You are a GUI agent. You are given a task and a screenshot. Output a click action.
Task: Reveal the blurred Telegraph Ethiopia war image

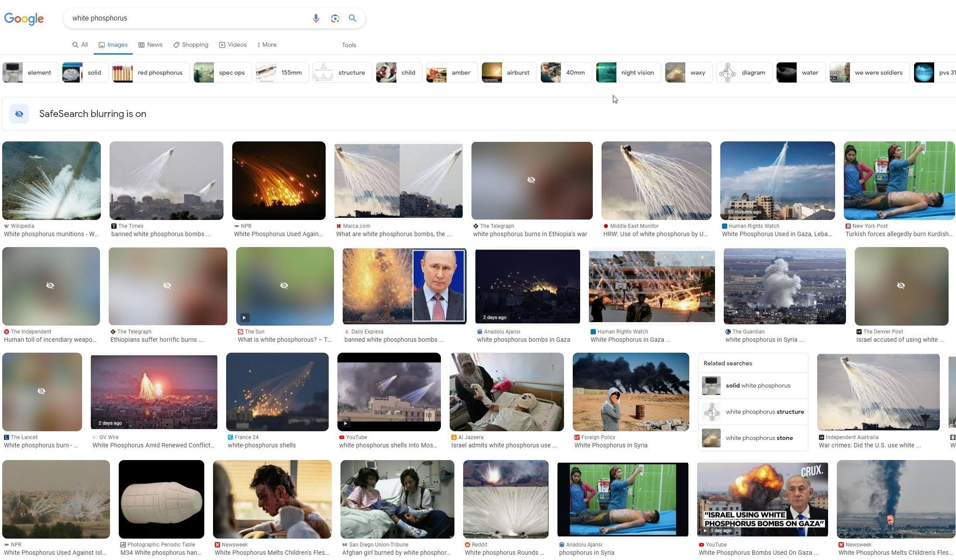[x=532, y=181]
